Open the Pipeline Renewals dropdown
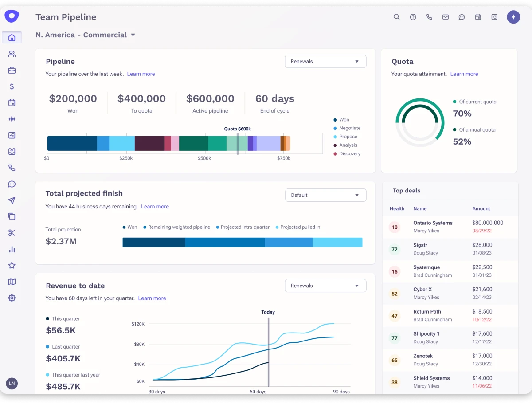This screenshot has height=404, width=532. point(325,61)
